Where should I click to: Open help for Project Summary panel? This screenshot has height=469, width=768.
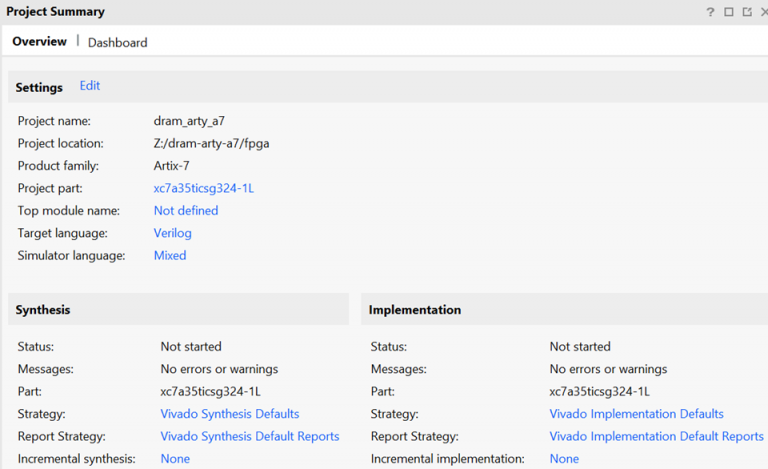[711, 12]
